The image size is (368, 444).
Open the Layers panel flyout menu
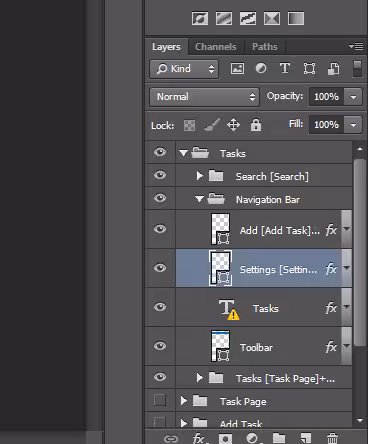pyautogui.click(x=356, y=46)
